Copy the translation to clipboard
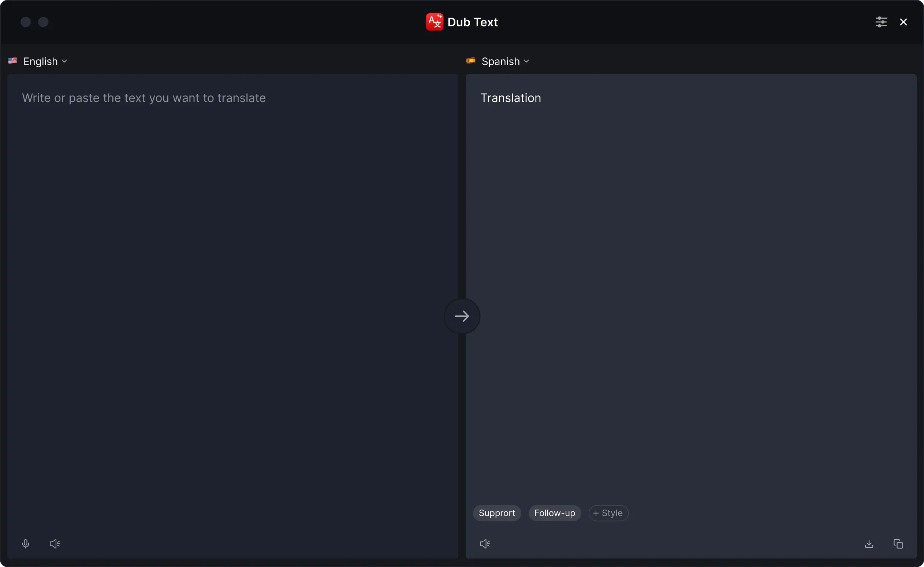The width and height of the screenshot is (924, 567). tap(898, 544)
